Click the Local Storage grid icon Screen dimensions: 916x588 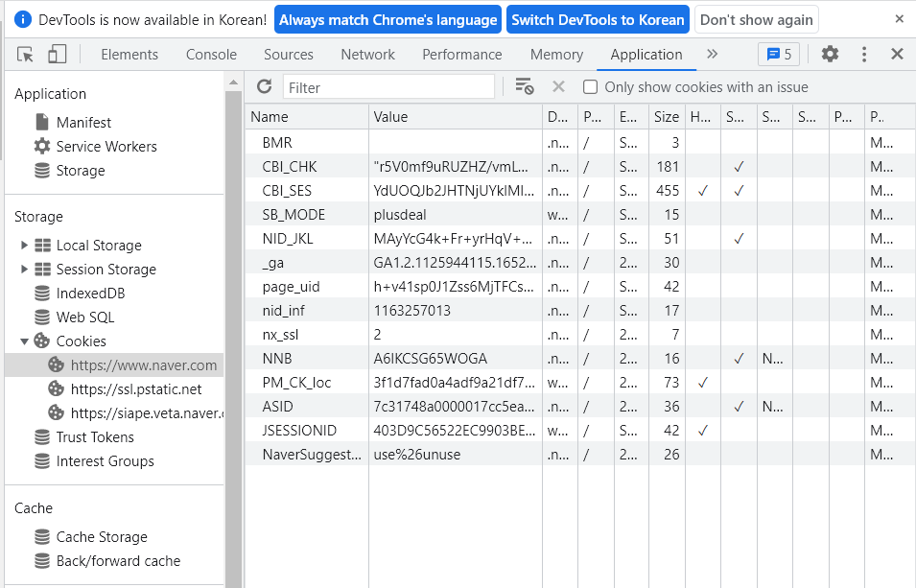(x=42, y=245)
